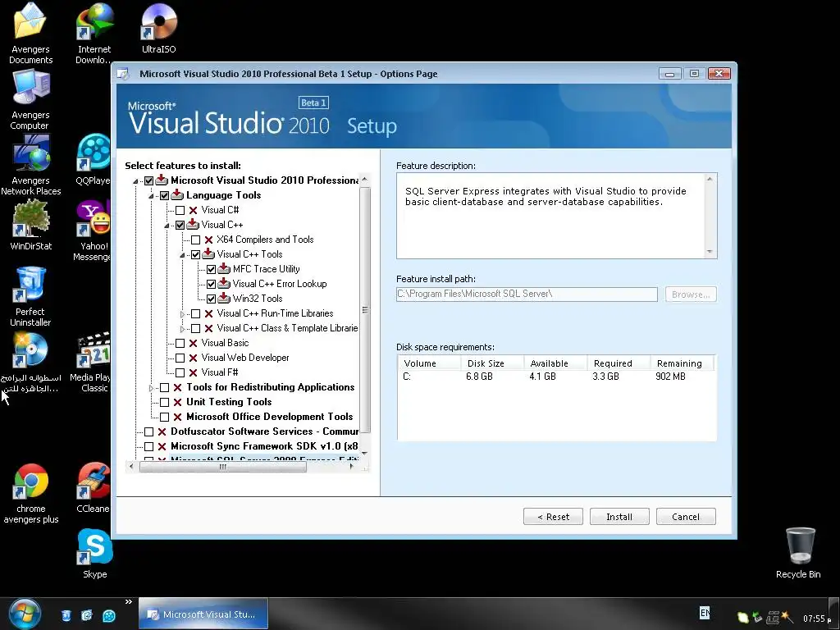The image size is (840, 630).
Task: Enable the Visual C# checkbox
Action: tap(180, 211)
